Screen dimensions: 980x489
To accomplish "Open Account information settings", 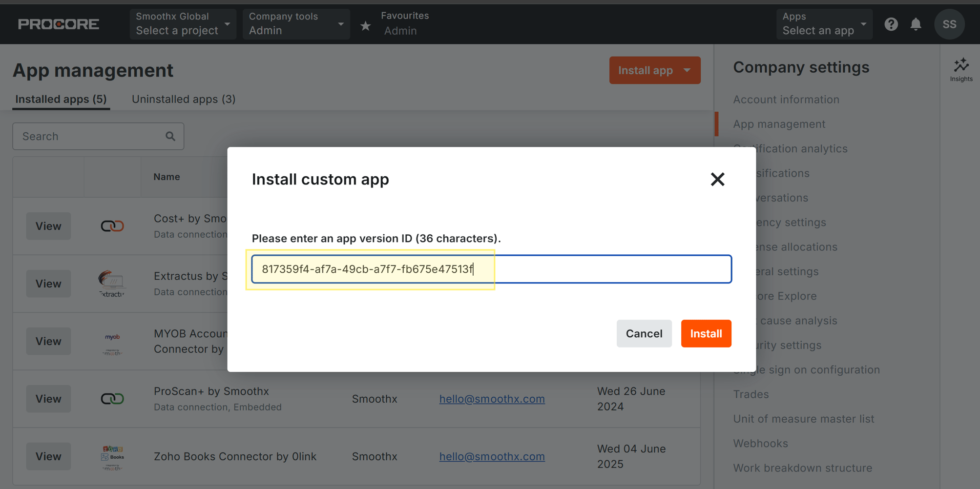I will coord(786,100).
